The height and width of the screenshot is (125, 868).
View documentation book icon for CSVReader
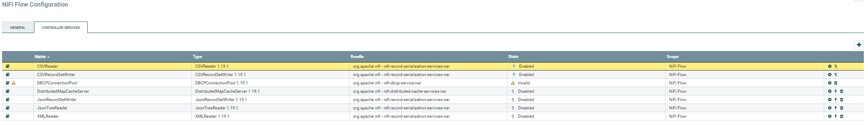coord(8,66)
